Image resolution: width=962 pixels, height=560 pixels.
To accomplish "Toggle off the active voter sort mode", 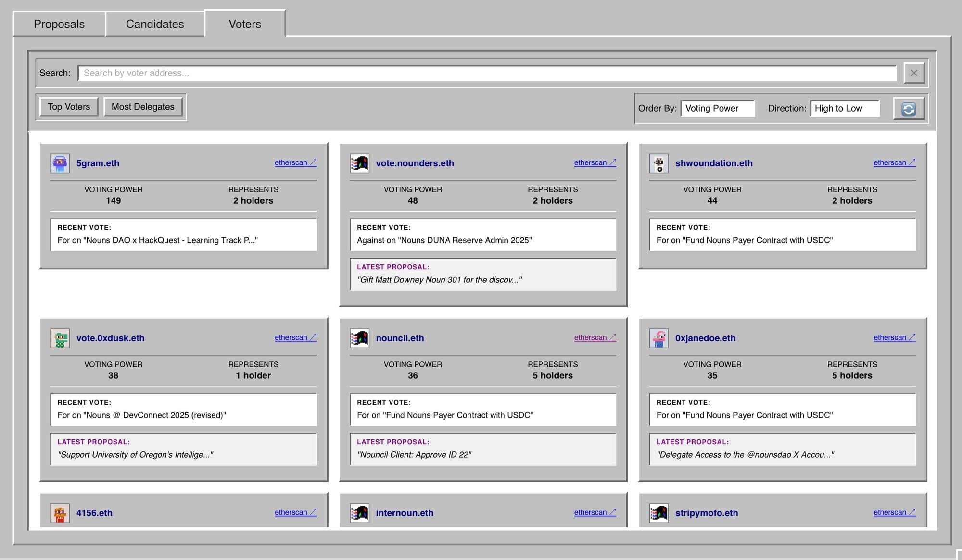I will point(68,106).
